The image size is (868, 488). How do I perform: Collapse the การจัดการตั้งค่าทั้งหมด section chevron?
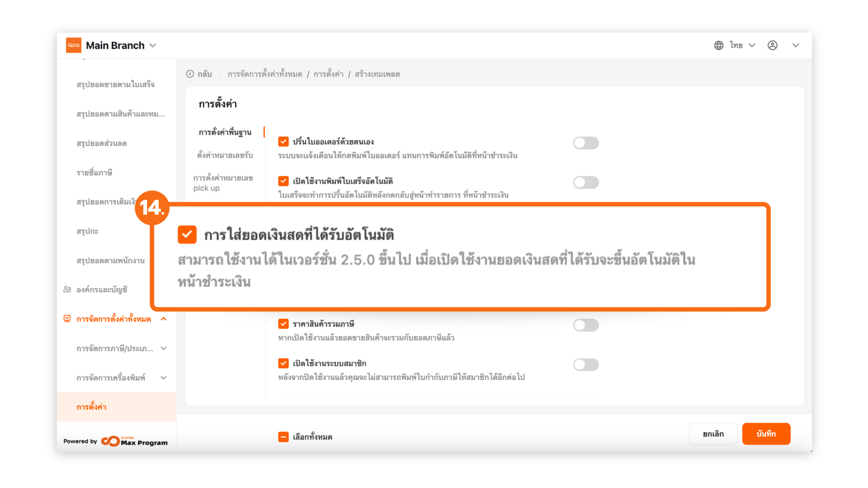click(164, 319)
